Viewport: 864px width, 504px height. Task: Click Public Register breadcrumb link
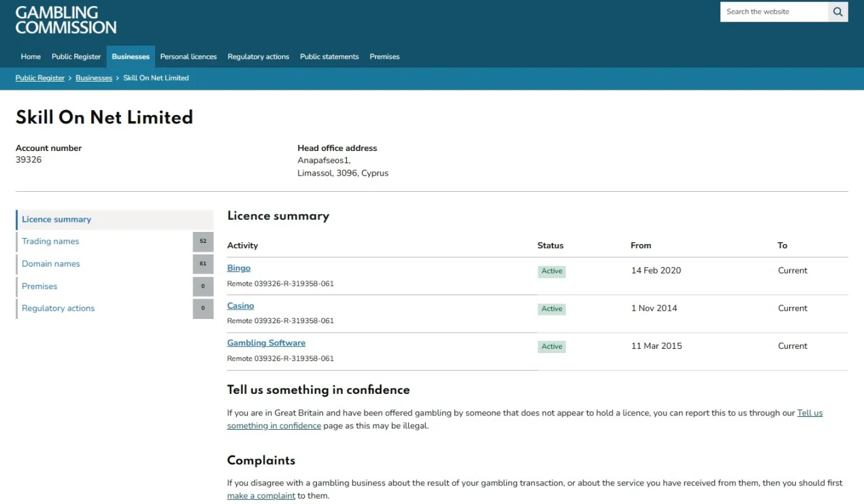click(40, 78)
